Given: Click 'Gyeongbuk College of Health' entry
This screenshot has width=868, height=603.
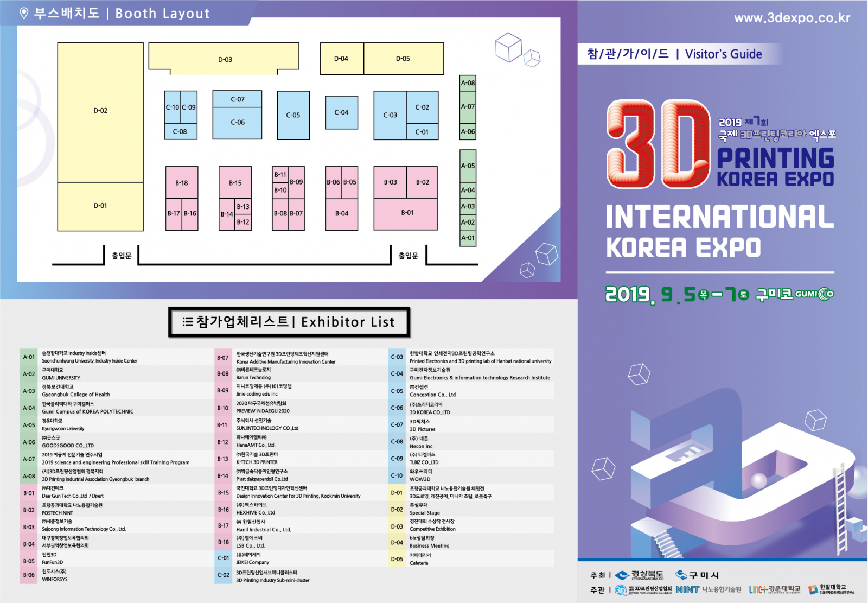Looking at the screenshot, I should [x=76, y=395].
